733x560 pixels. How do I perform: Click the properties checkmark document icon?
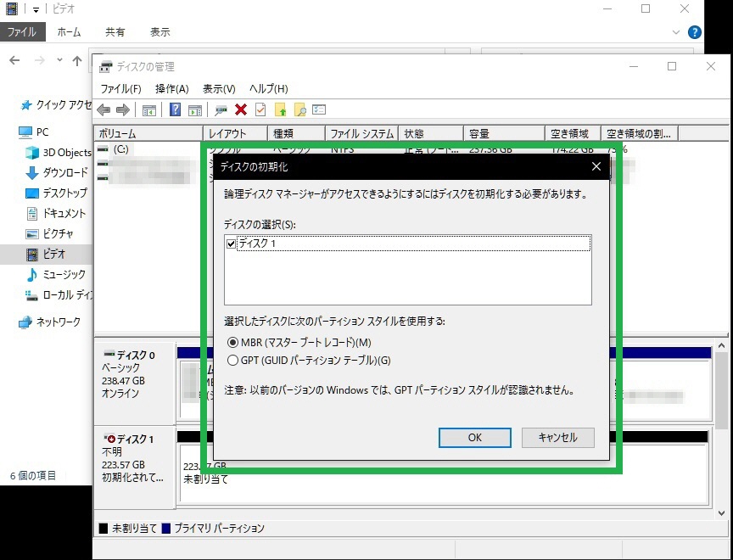[x=260, y=109]
